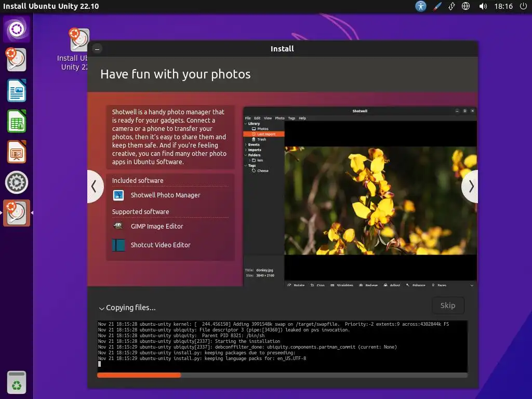Viewport: 532px width, 399px height.
Task: Click the Have fun with your photos heading
Action: (176, 74)
